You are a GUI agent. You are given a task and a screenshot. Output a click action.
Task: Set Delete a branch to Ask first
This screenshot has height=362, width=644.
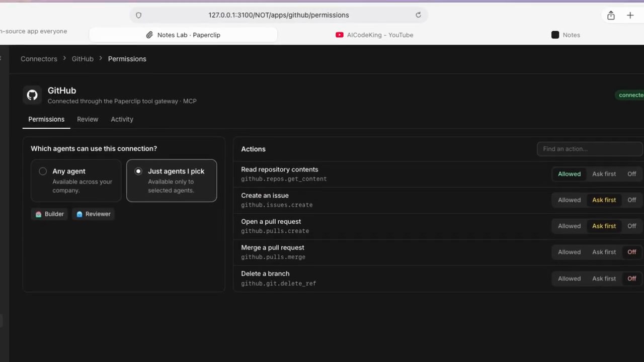click(604, 279)
